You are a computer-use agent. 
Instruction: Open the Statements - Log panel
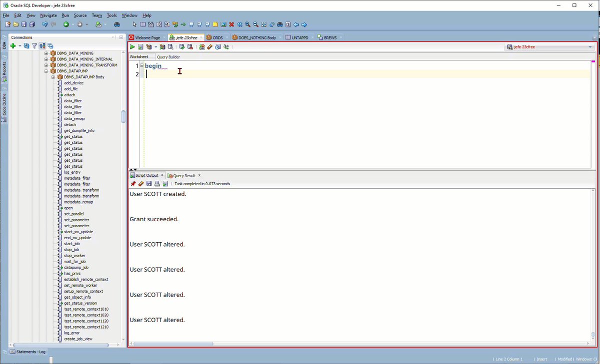pos(27,352)
